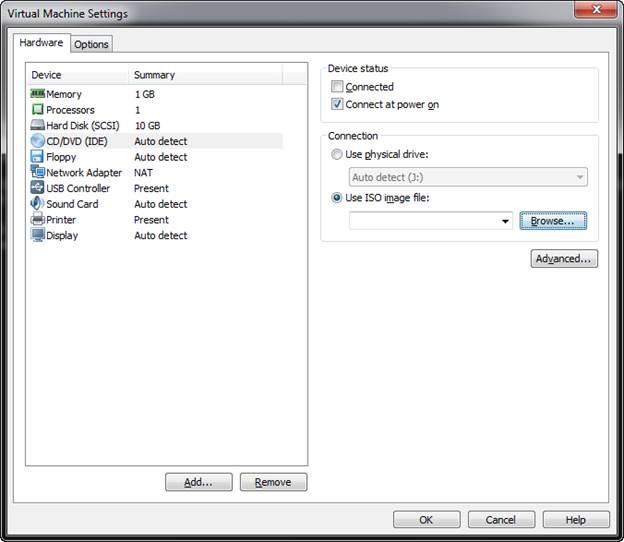The width and height of the screenshot is (624, 542).
Task: Click the 1 GB memory summary
Action: (145, 94)
